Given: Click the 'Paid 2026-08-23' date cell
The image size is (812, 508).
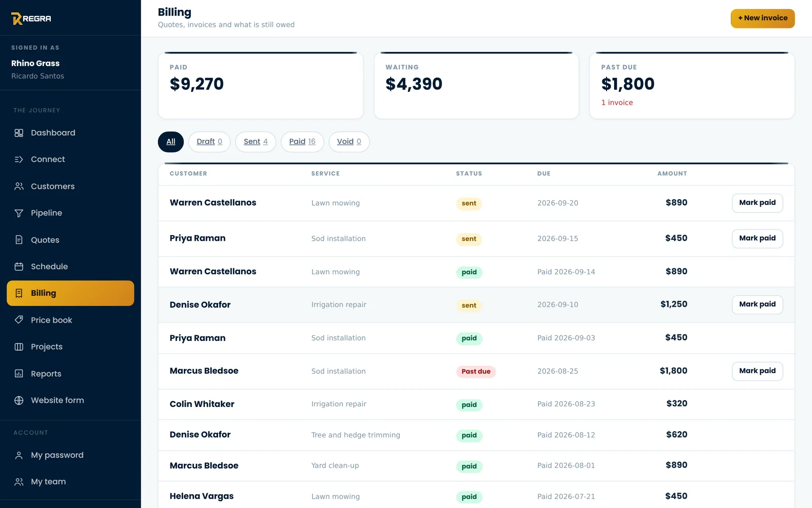Looking at the screenshot, I should pyautogui.click(x=566, y=404).
